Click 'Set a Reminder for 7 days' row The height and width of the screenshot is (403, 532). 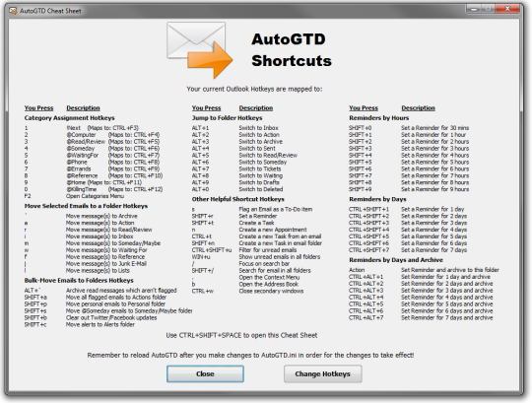(408, 250)
